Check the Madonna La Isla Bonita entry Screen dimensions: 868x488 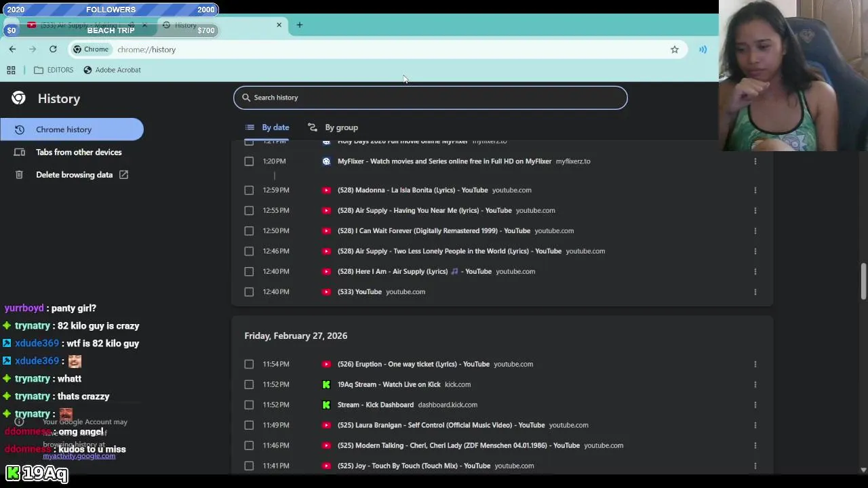(x=249, y=190)
